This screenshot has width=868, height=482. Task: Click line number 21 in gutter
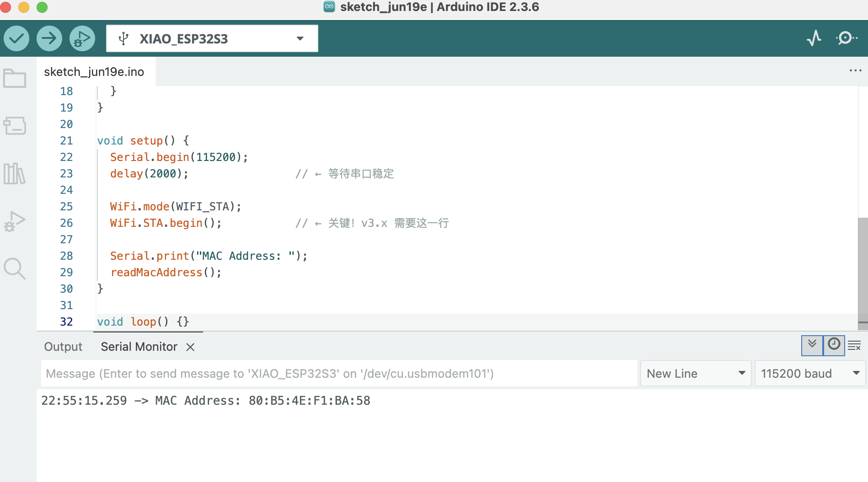click(x=66, y=140)
